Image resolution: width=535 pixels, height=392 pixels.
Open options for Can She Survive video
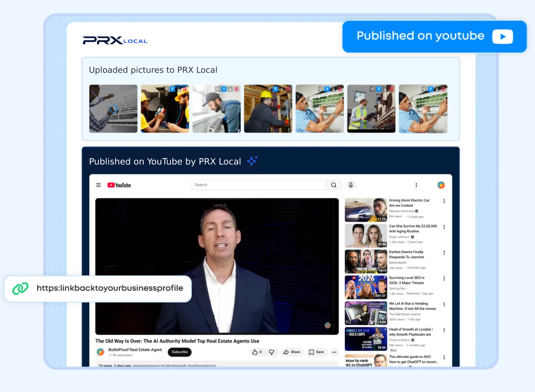click(444, 227)
